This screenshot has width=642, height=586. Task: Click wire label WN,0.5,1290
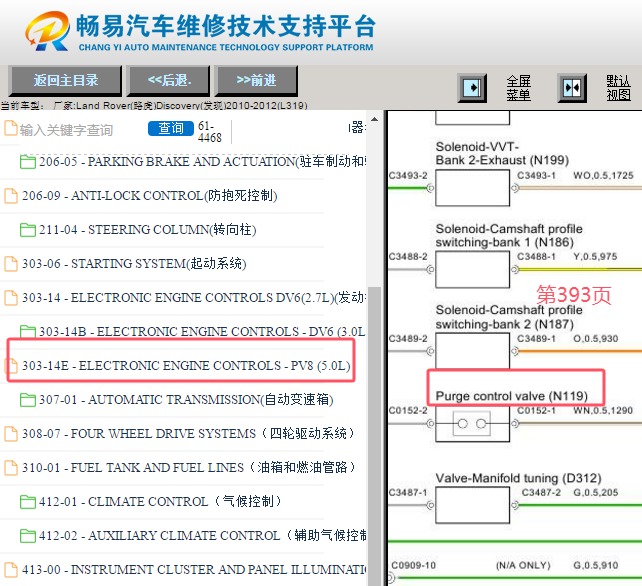tap(603, 410)
